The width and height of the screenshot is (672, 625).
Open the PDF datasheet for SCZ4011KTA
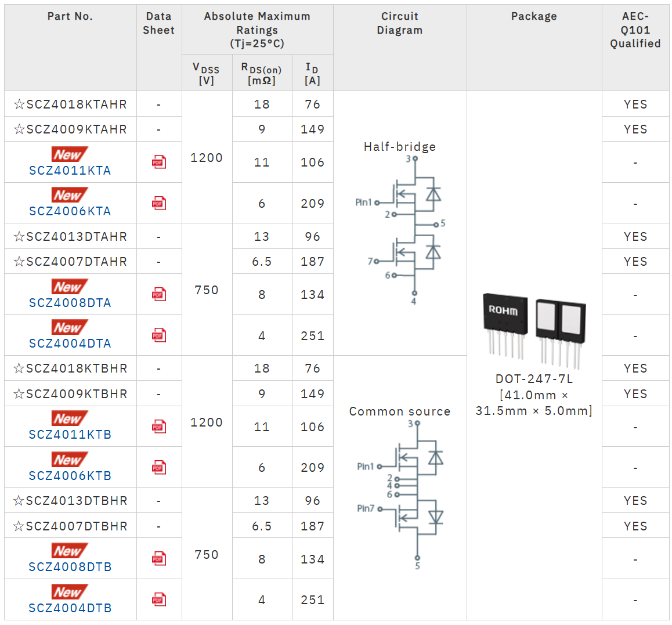point(158,162)
